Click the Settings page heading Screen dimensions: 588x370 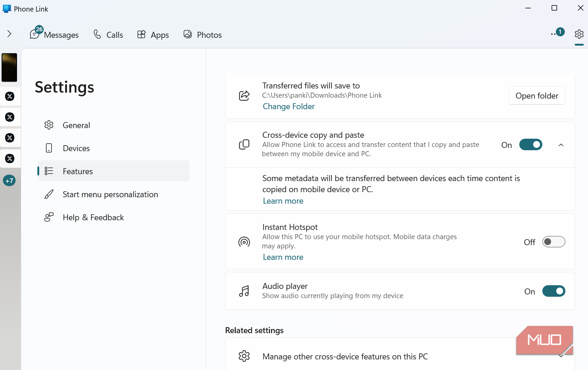click(65, 87)
